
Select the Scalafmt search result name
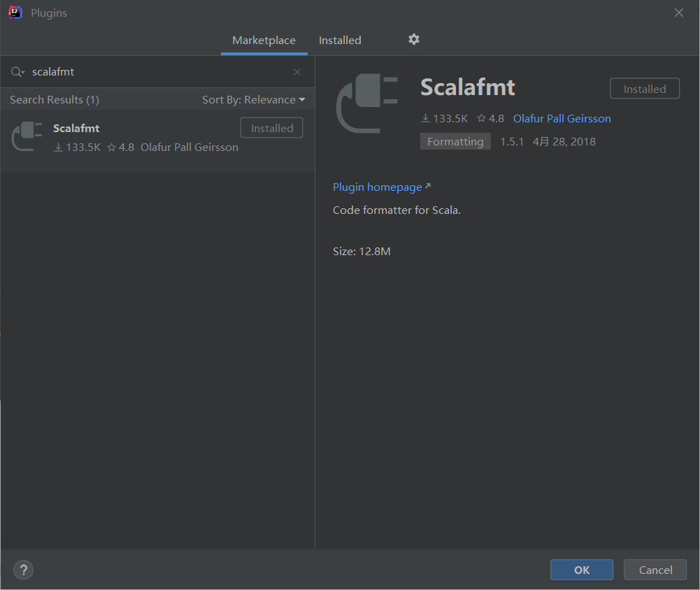76,128
